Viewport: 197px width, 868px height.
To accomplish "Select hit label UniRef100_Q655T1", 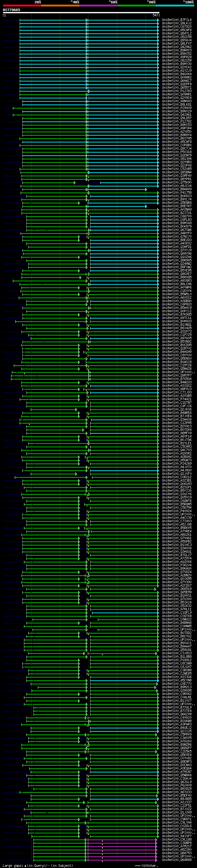I will point(176,88).
